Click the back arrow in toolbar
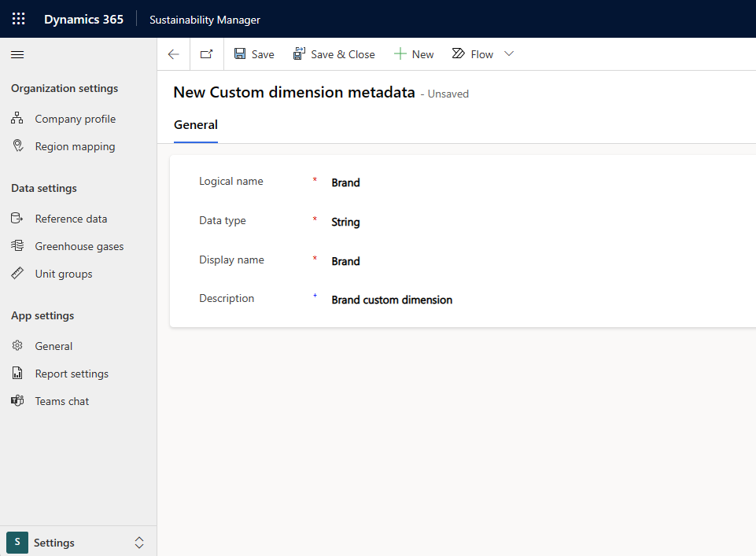 click(x=174, y=54)
